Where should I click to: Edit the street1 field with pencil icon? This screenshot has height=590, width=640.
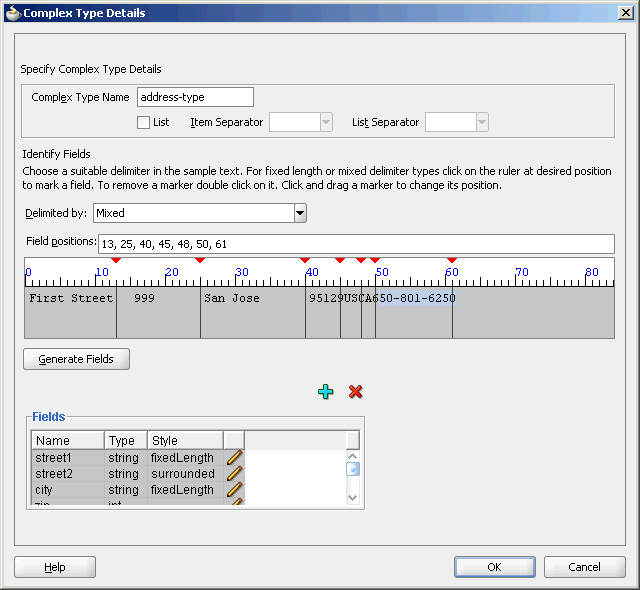click(234, 457)
